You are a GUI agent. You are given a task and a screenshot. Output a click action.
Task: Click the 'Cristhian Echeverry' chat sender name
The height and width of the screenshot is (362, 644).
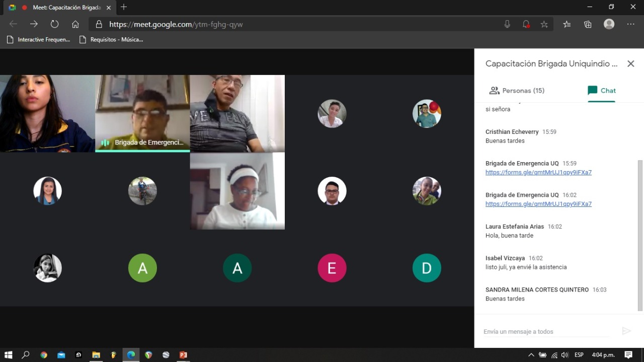point(512,132)
